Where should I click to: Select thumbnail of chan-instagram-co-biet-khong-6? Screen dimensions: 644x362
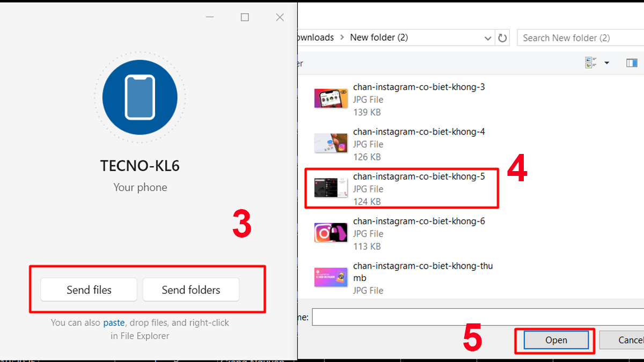tap(331, 233)
